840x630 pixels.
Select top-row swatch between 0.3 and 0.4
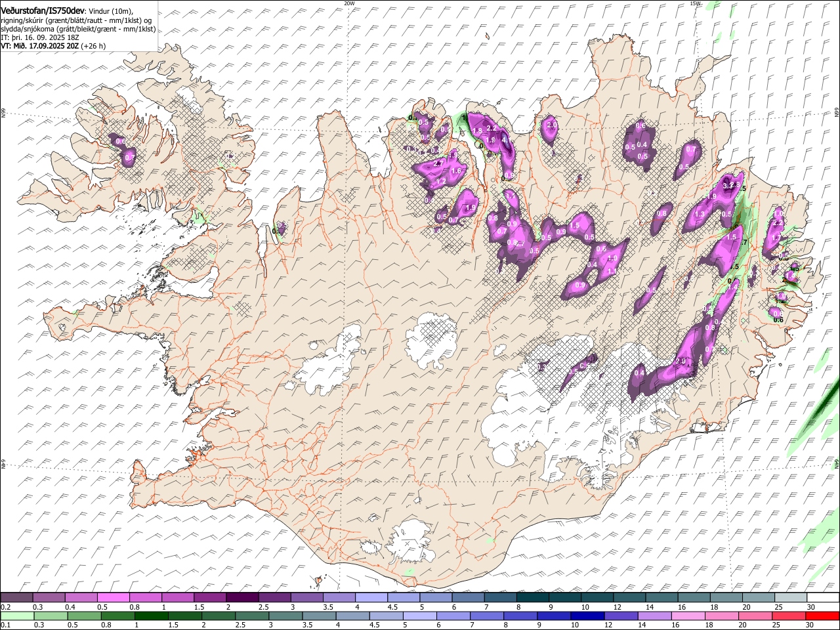[49, 598]
